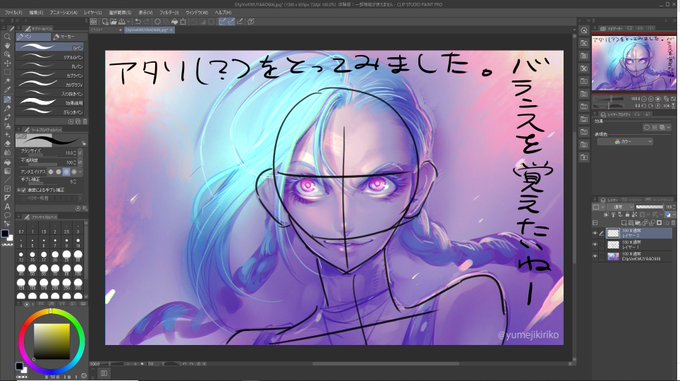The width and height of the screenshot is (680, 381).
Task: Click Navigator preview thumbnail
Action: (x=634, y=63)
